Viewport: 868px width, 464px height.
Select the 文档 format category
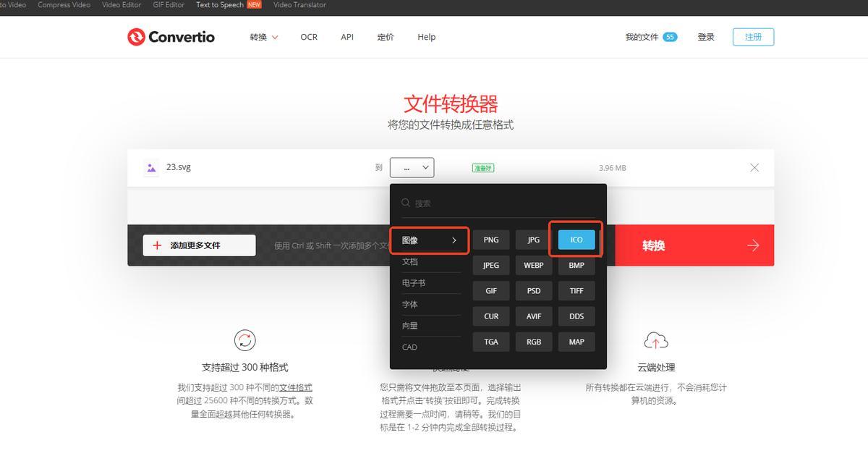coord(410,261)
